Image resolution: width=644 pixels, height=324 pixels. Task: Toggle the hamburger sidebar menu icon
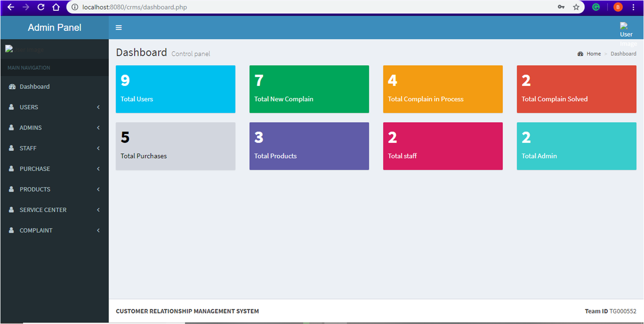click(x=119, y=28)
